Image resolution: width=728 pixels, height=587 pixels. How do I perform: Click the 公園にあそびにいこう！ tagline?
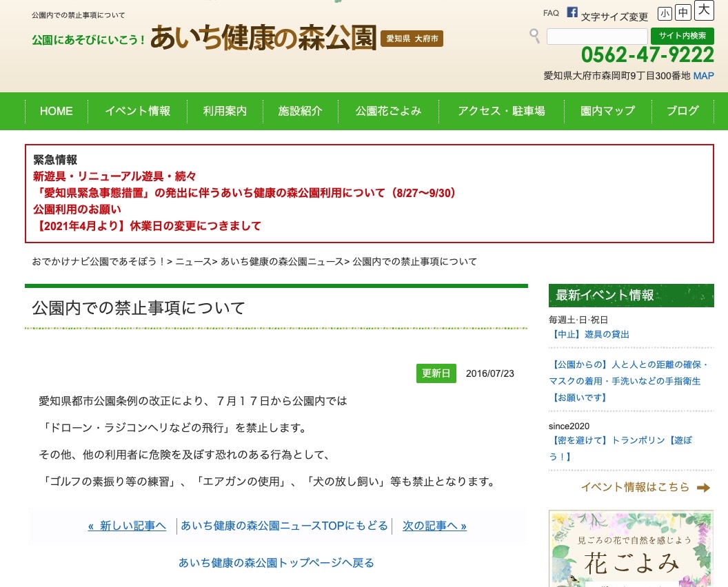click(x=89, y=40)
